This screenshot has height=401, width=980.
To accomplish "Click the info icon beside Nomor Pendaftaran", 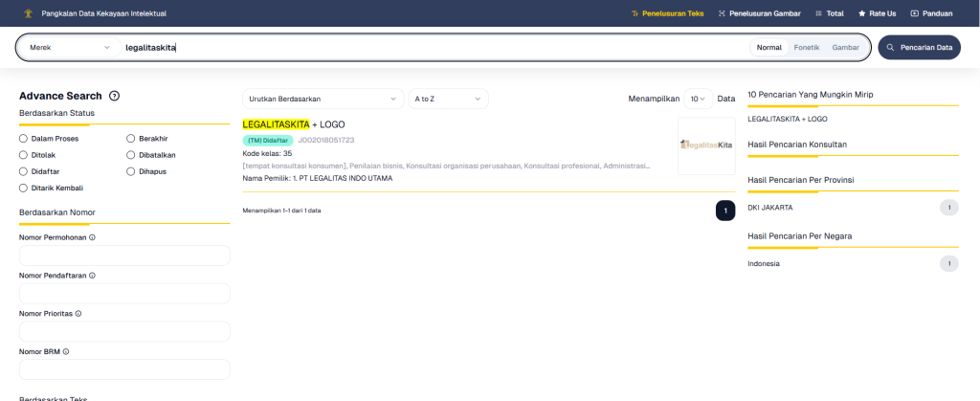I will point(93,276).
